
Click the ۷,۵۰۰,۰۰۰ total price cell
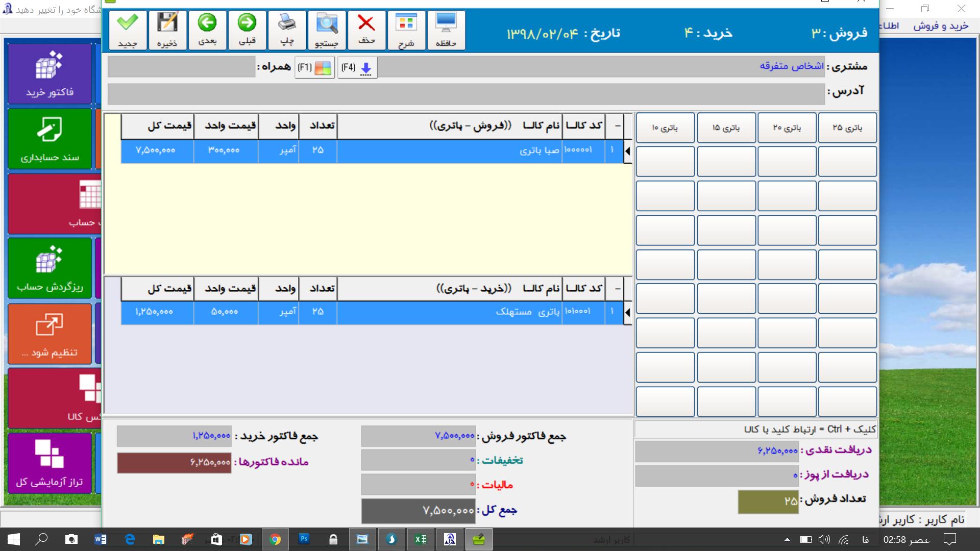click(x=157, y=151)
